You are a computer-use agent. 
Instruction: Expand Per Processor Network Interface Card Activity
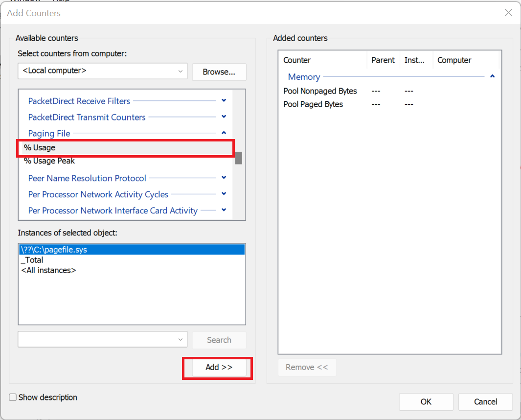[224, 210]
